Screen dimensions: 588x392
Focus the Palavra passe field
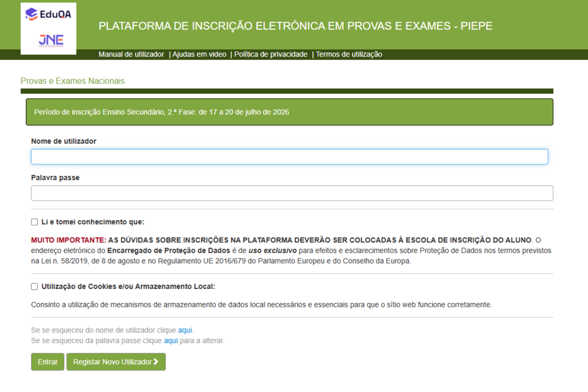point(292,193)
